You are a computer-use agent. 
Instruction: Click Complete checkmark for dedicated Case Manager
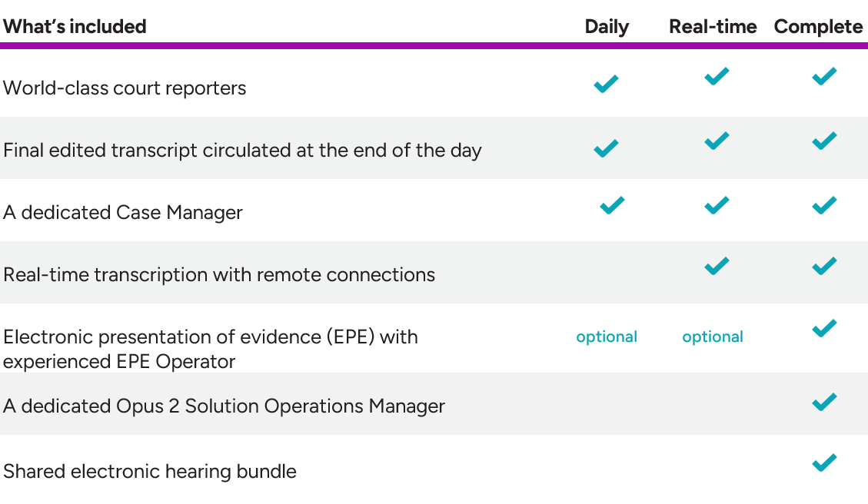[x=824, y=205]
